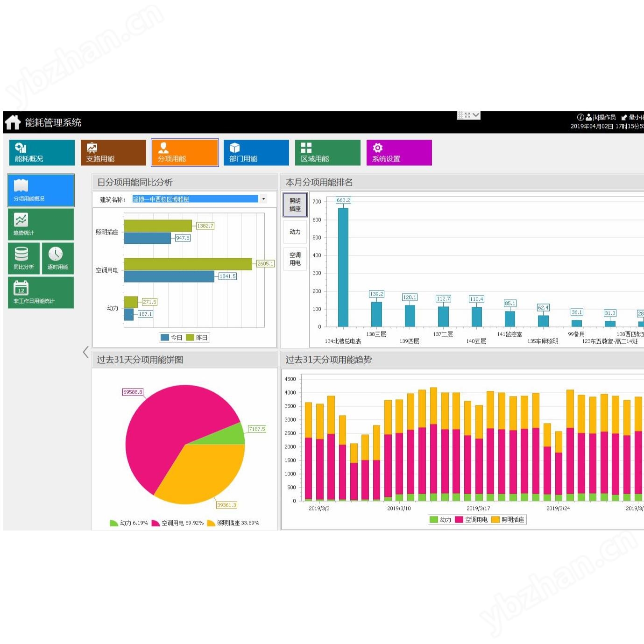
Task: Open 非工作日用能统计 calendar tile
Action: [41, 292]
